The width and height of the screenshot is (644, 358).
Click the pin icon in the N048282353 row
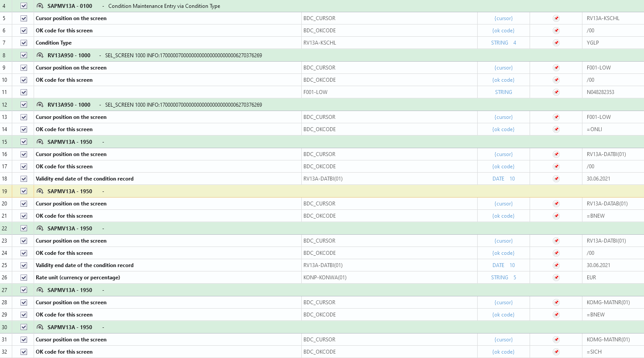556,92
